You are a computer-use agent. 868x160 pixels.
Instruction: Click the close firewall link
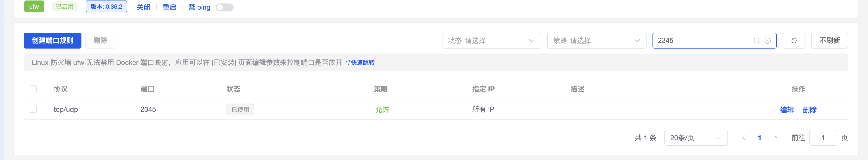coord(144,7)
